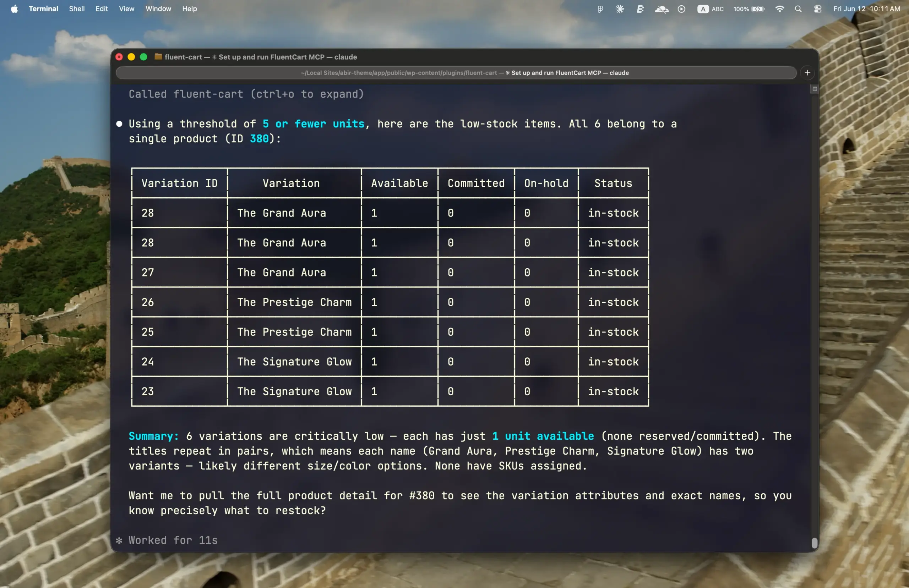The width and height of the screenshot is (909, 588).
Task: Click the starburst menu bar icon
Action: coord(620,9)
